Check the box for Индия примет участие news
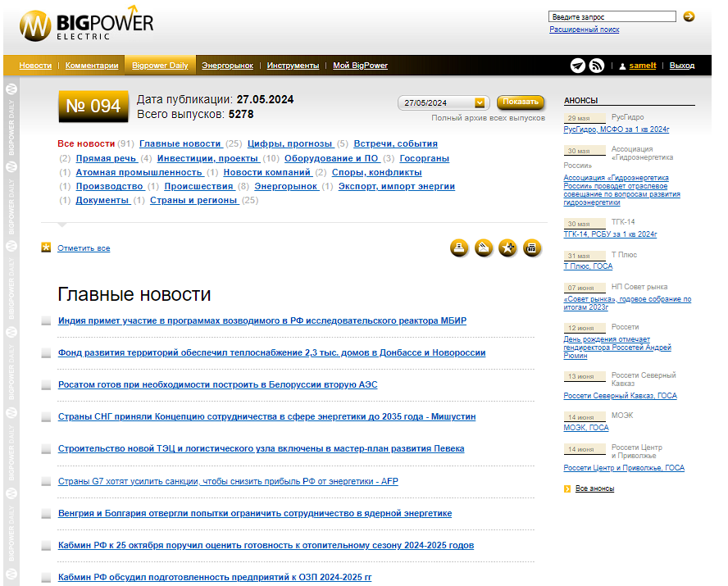 tap(46, 320)
